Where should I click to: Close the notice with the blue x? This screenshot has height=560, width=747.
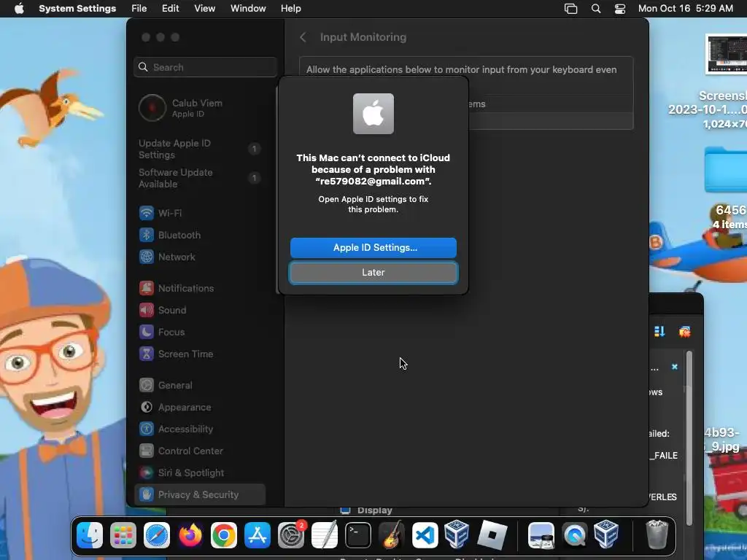coord(675,367)
